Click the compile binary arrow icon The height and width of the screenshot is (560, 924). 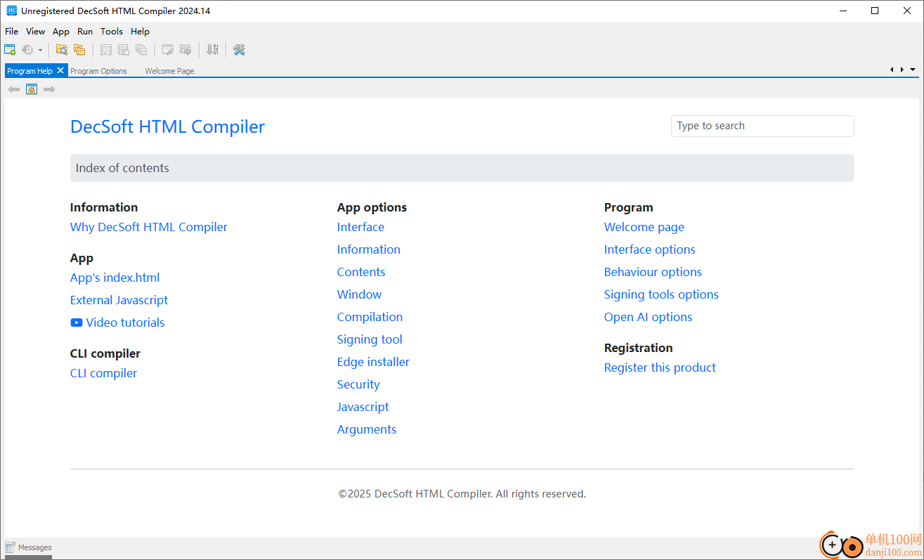click(212, 50)
